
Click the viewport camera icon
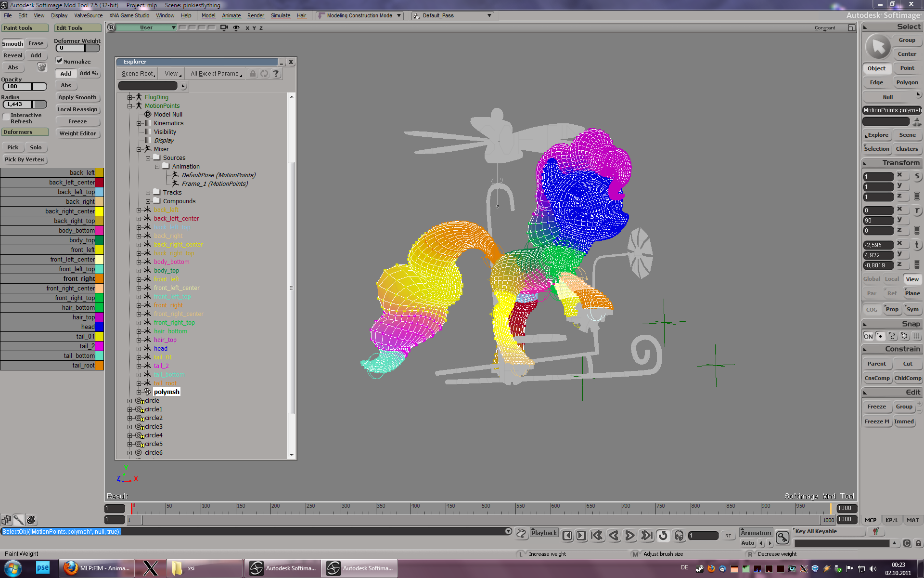tap(224, 28)
